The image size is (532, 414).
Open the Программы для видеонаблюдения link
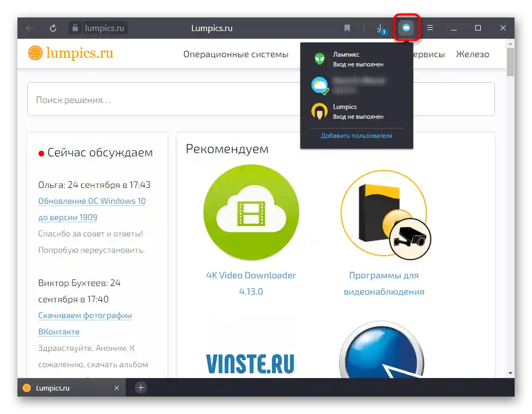point(384,283)
